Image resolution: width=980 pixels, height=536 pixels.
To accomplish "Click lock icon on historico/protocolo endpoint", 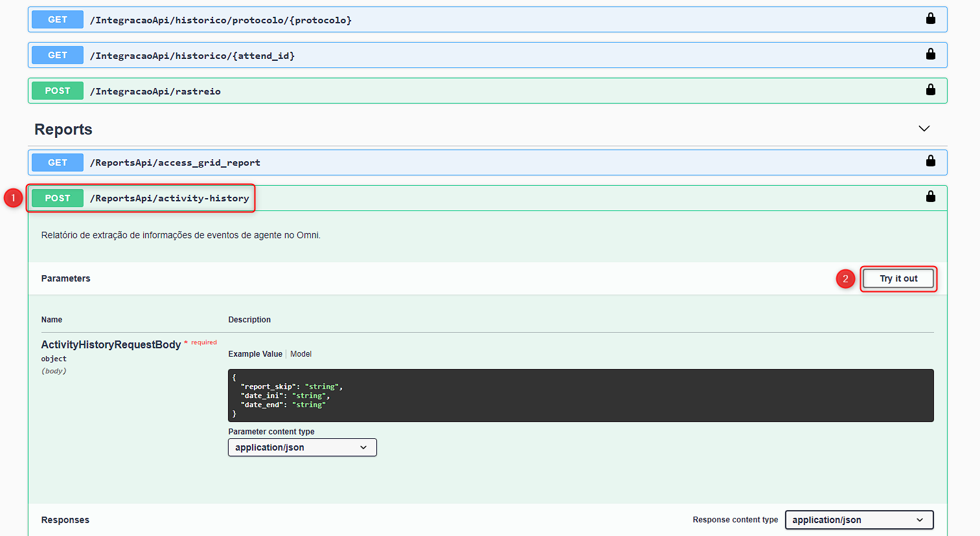I will pyautogui.click(x=930, y=18).
